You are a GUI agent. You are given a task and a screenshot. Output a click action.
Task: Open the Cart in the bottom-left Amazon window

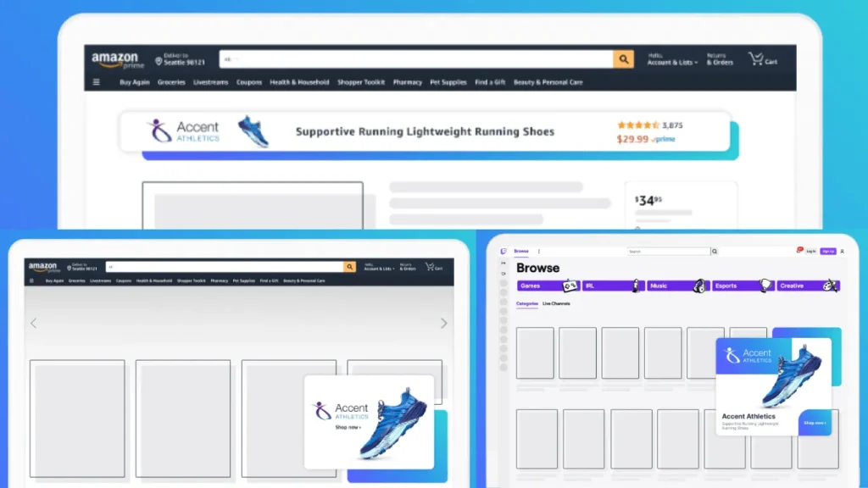click(434, 267)
